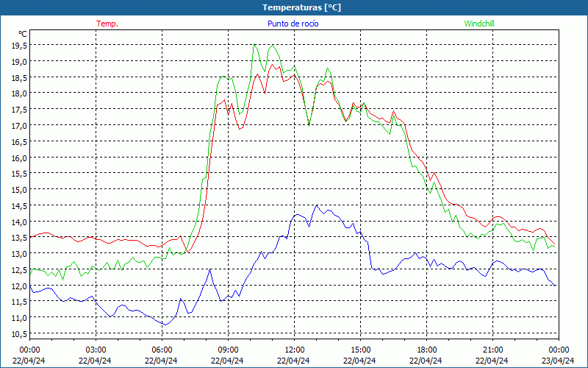Click the 00:00 22/04/24 time label
Screen dimensions: 588x368
[29, 355]
